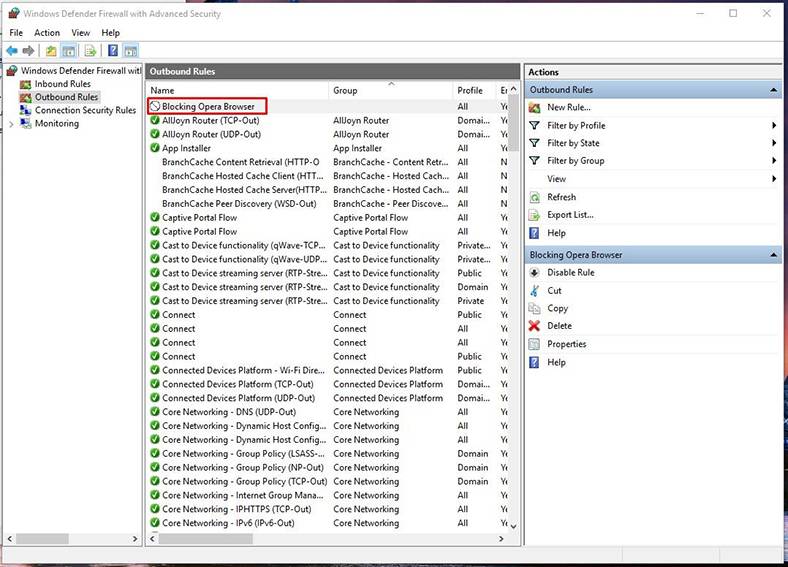788x567 pixels.
Task: Select the BranchCache Peer Discovery (WSD-Out) rule
Action: [x=328, y=204]
